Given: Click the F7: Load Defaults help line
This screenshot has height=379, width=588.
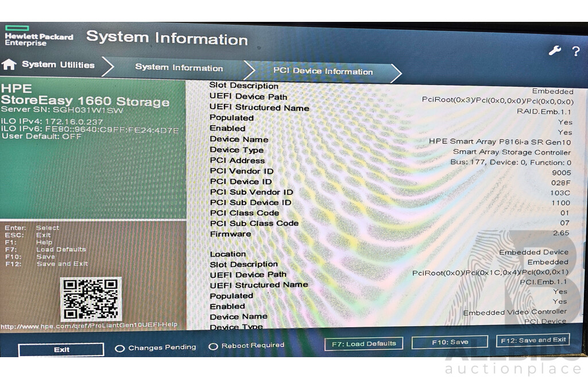Looking at the screenshot, I should (45, 249).
